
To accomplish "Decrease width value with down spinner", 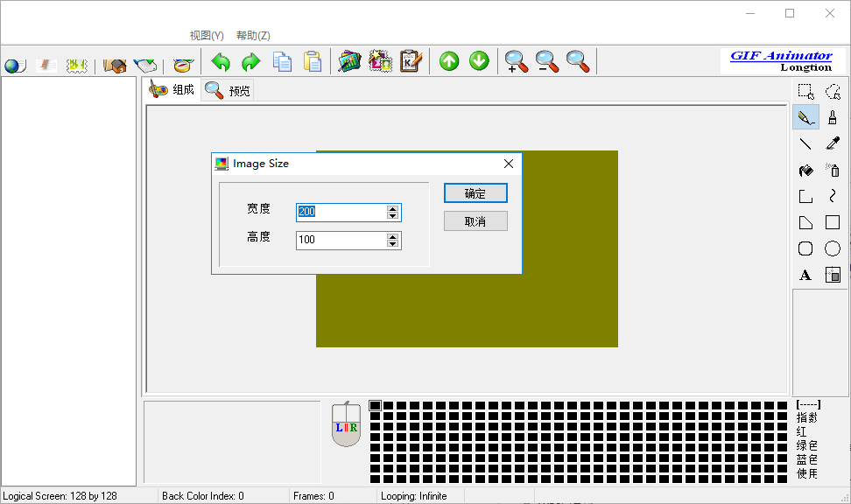I will point(392,216).
